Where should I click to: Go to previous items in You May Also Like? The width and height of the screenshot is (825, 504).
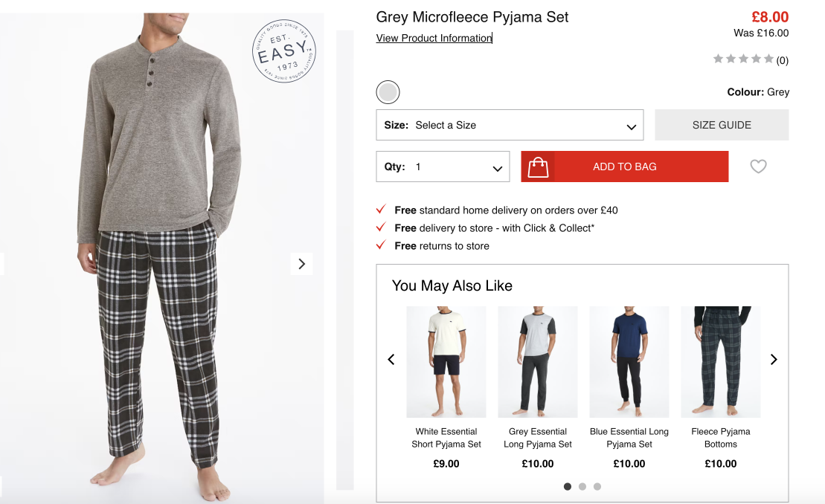point(391,360)
